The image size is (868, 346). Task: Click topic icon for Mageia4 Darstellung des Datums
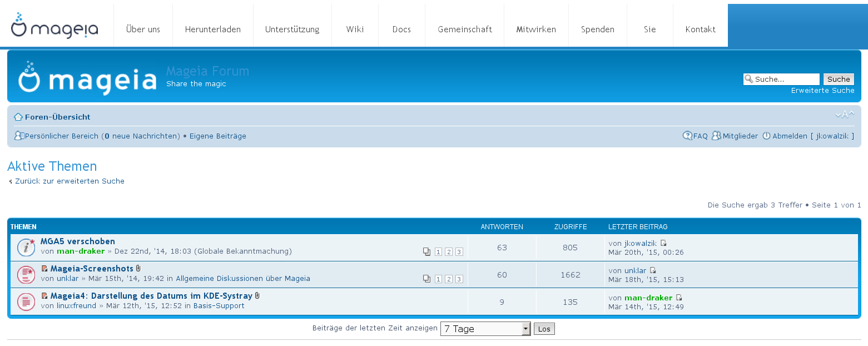tap(26, 301)
